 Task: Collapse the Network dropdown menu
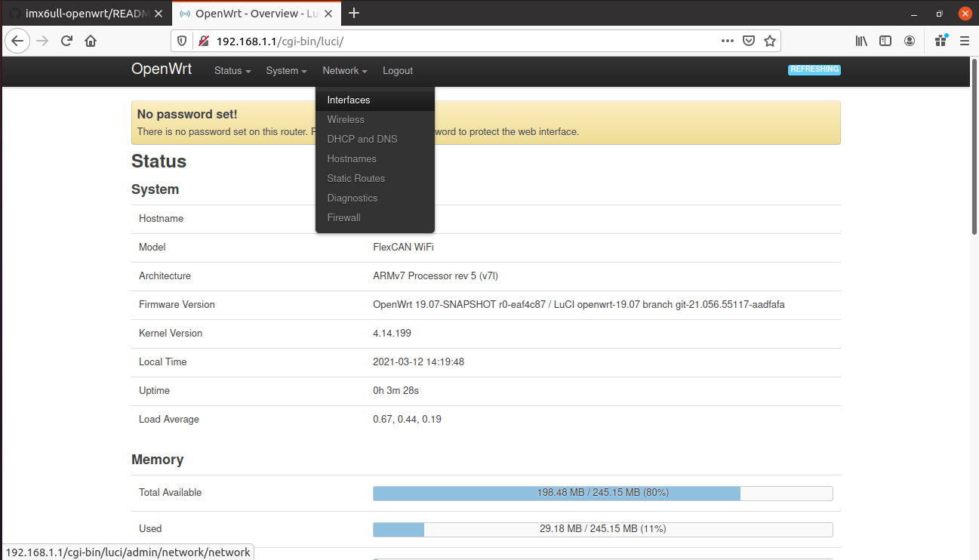(345, 70)
